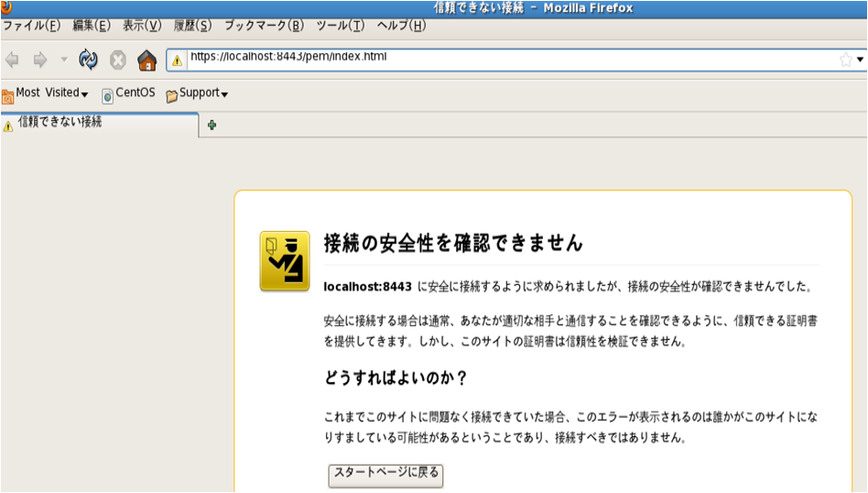Click the warning site identity icon in URL bar
868x493 pixels.
[x=177, y=60]
